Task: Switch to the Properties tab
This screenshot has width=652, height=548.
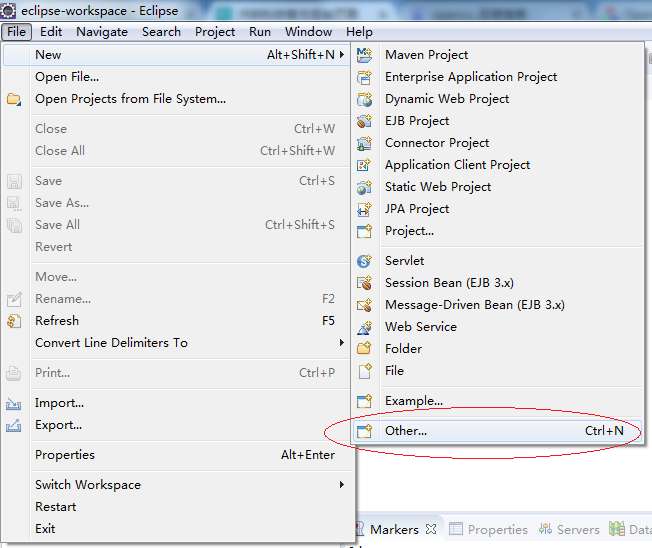Action: click(x=489, y=529)
